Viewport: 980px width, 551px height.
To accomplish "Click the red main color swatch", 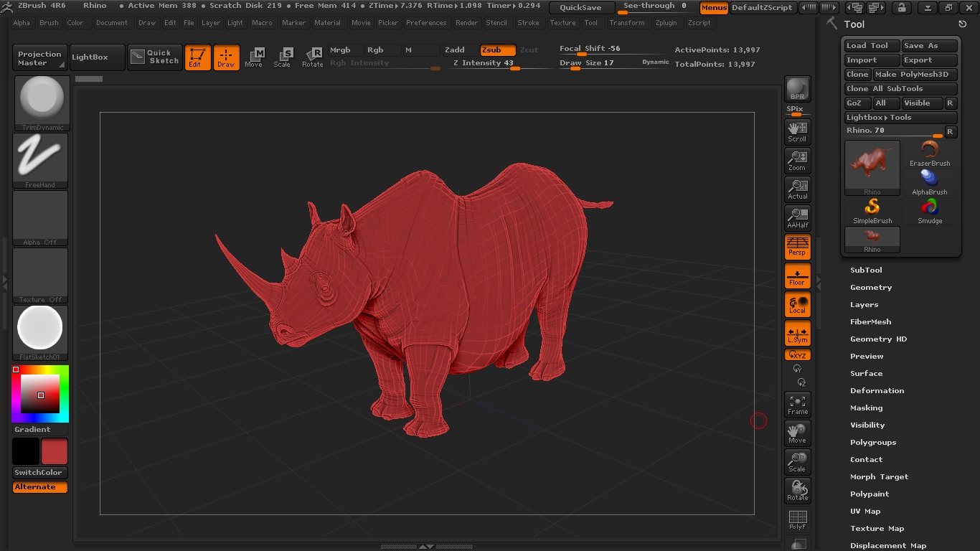I will (x=55, y=452).
